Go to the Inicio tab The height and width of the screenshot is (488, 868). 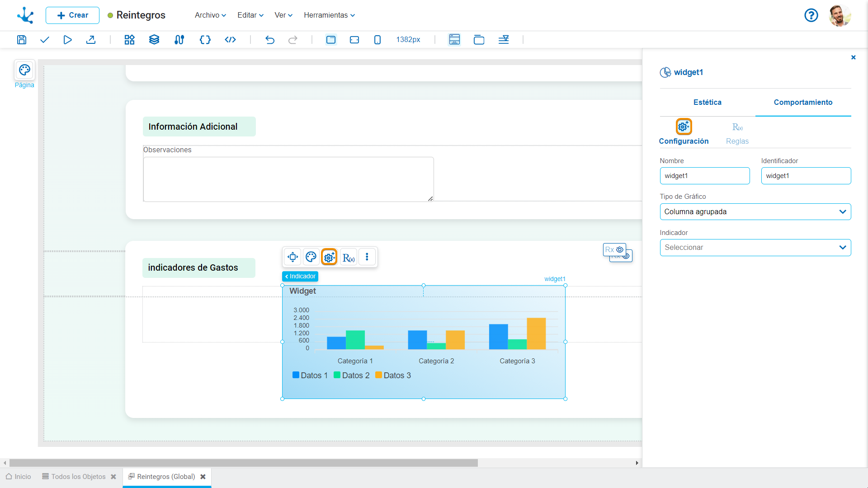pos(19,477)
